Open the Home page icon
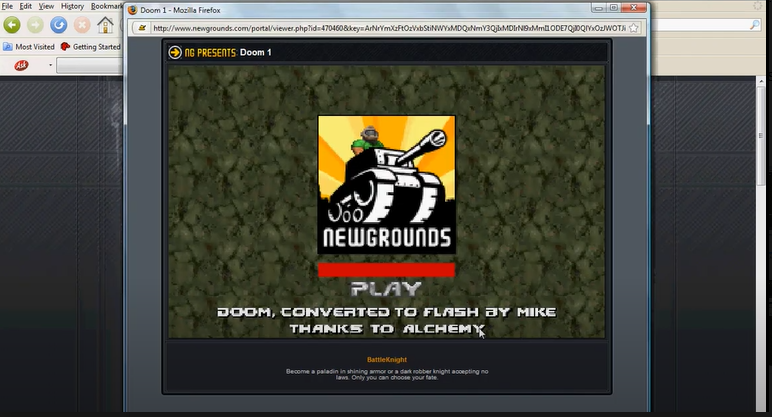The image size is (772, 417). tap(105, 25)
